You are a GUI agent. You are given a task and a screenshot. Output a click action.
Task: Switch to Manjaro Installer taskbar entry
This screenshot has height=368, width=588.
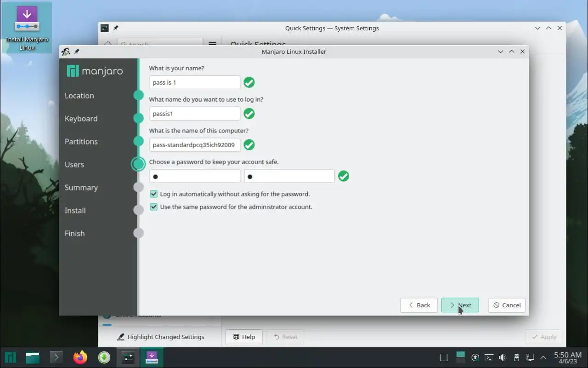click(x=152, y=357)
